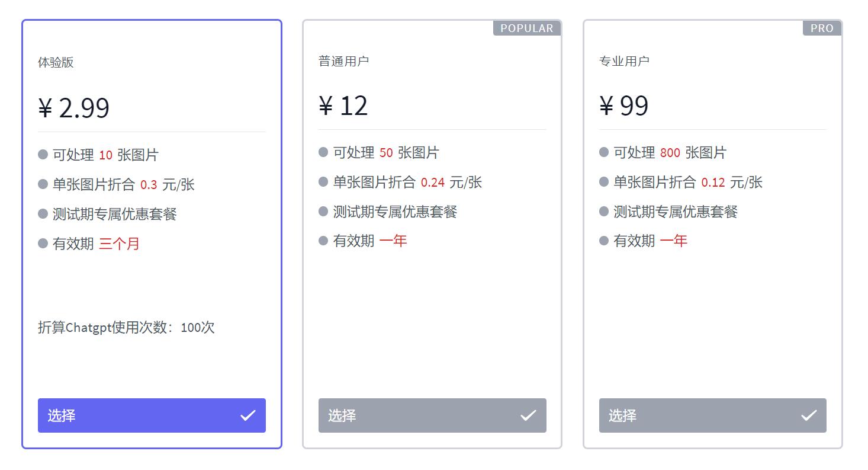Click the 体验版 plan title
Image resolution: width=868 pixels, height=470 pixels.
click(x=56, y=62)
